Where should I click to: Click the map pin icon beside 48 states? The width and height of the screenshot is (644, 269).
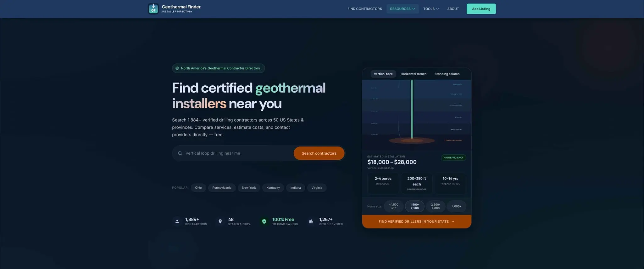[x=220, y=221]
